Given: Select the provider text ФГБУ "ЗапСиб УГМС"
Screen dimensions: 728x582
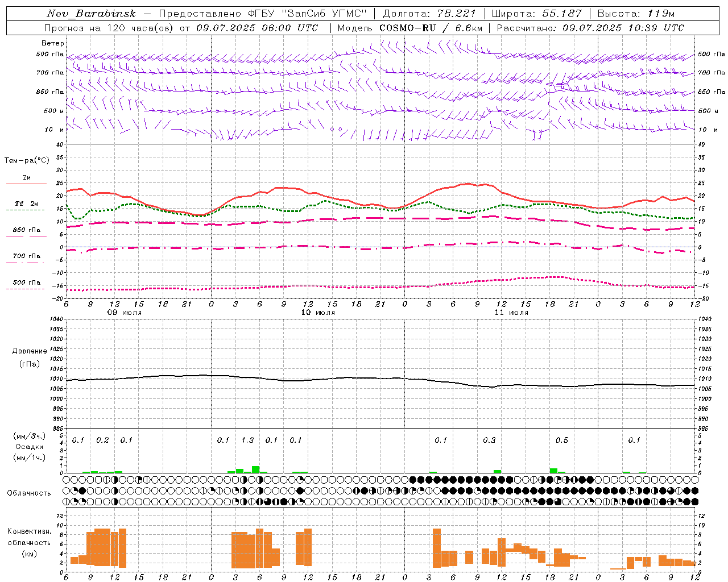Looking at the screenshot, I should (308, 14).
